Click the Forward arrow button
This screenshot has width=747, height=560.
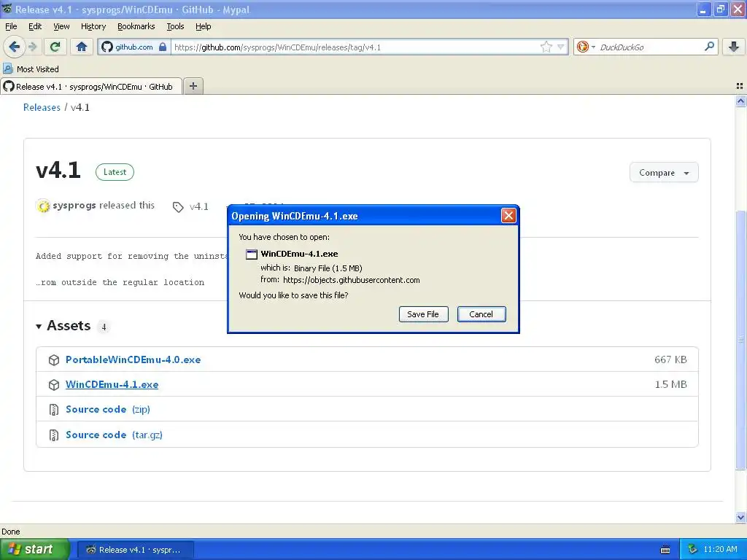32,47
